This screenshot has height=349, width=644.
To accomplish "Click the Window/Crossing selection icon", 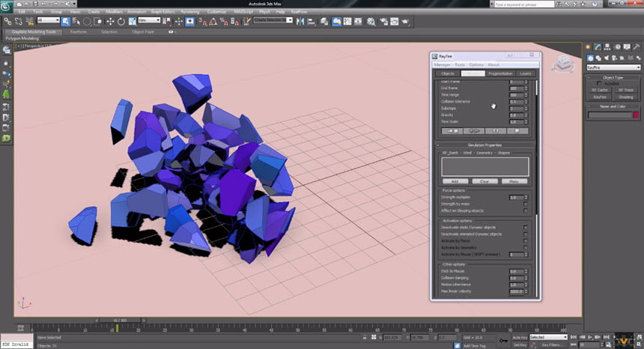I will click(x=98, y=21).
